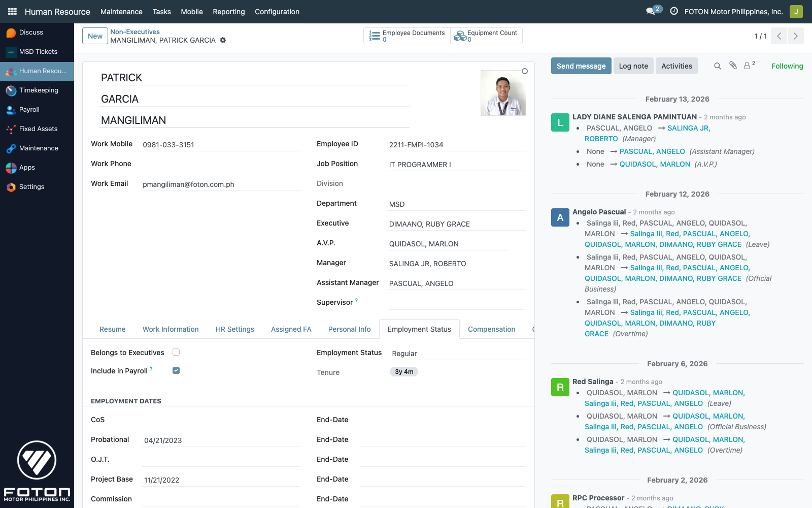Viewport: 812px width, 508px height.
Task: Select Payroll in the left sidebar
Action: point(29,110)
